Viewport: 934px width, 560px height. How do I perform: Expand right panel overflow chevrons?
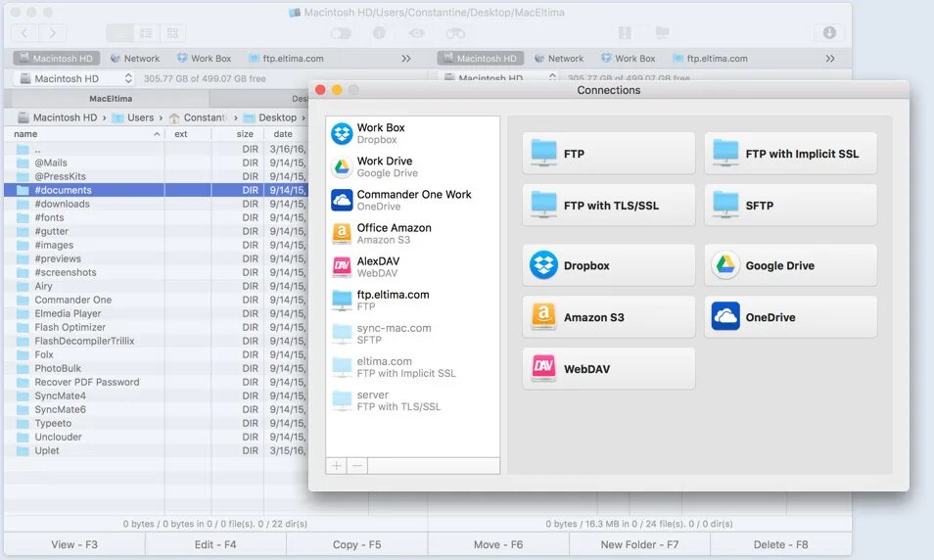pos(830,59)
